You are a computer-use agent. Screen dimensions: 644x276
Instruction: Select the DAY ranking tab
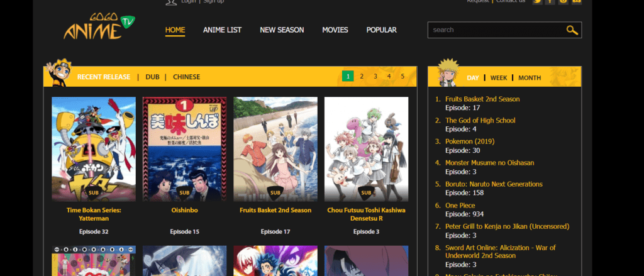click(473, 77)
